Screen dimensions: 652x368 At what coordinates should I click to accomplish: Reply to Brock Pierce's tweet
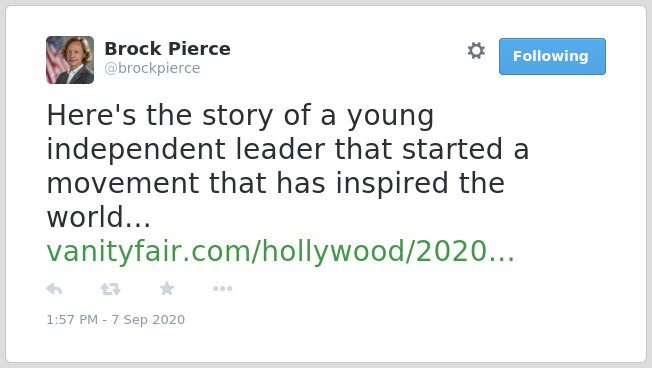click(54, 289)
